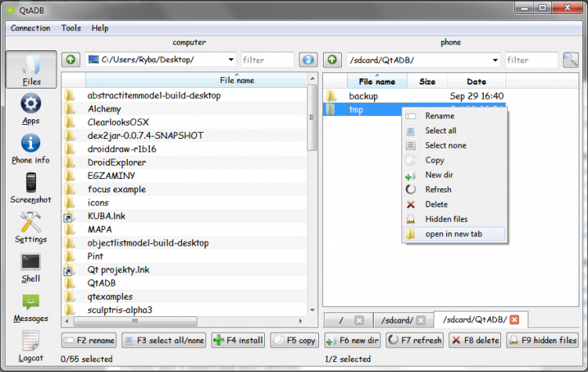The image size is (588, 372).
Task: Expand the phone path dropdown
Action: [495, 60]
